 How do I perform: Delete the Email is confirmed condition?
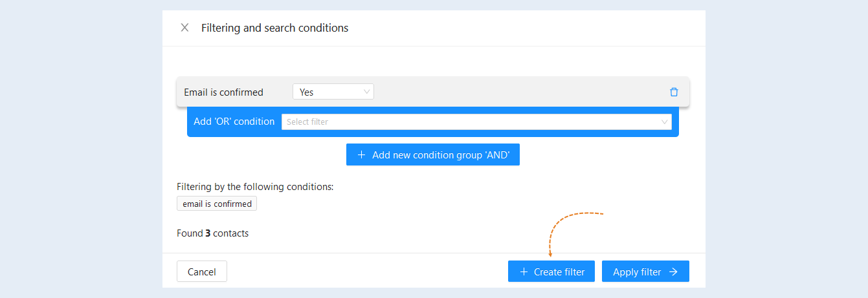[674, 92]
